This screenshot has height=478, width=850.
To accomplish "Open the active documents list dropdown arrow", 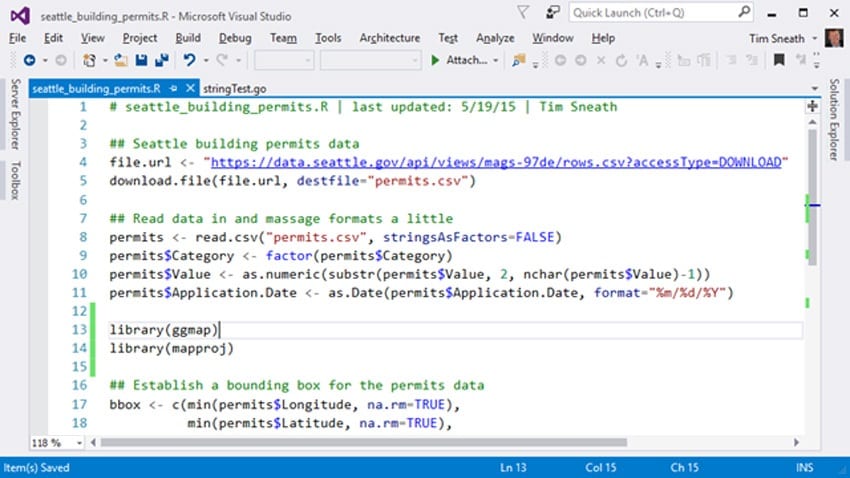I will tap(814, 88).
